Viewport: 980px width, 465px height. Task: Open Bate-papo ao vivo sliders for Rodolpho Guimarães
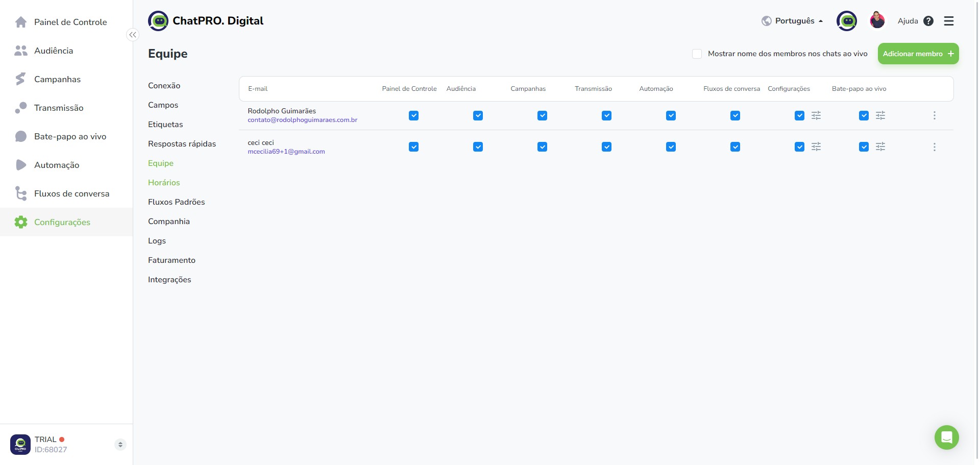point(880,115)
